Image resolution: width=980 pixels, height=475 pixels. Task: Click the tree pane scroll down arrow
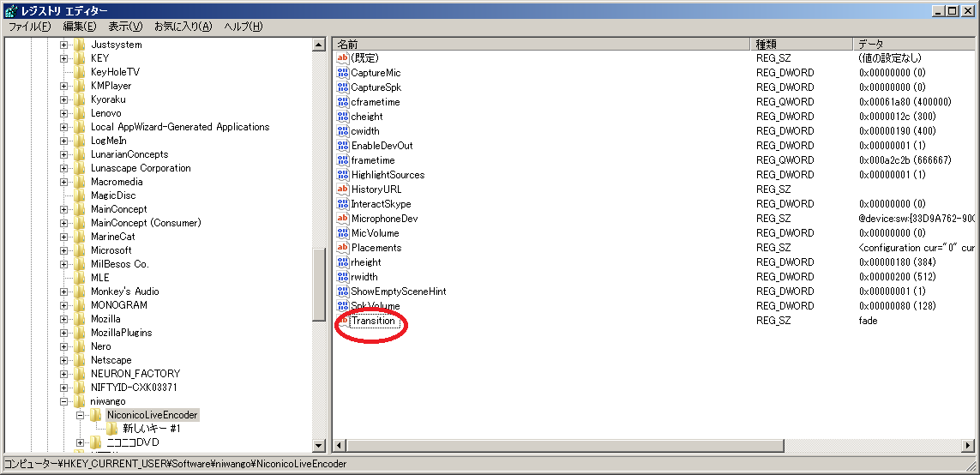[x=319, y=446]
